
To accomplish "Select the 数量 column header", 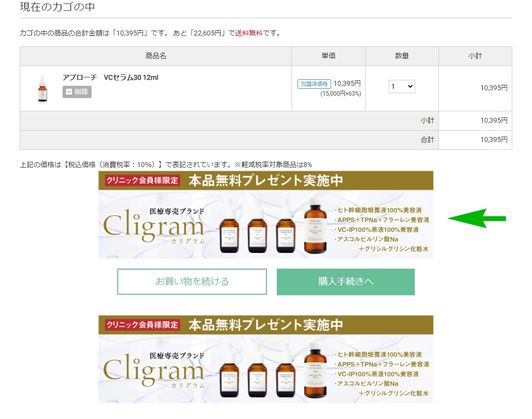I will click(402, 56).
